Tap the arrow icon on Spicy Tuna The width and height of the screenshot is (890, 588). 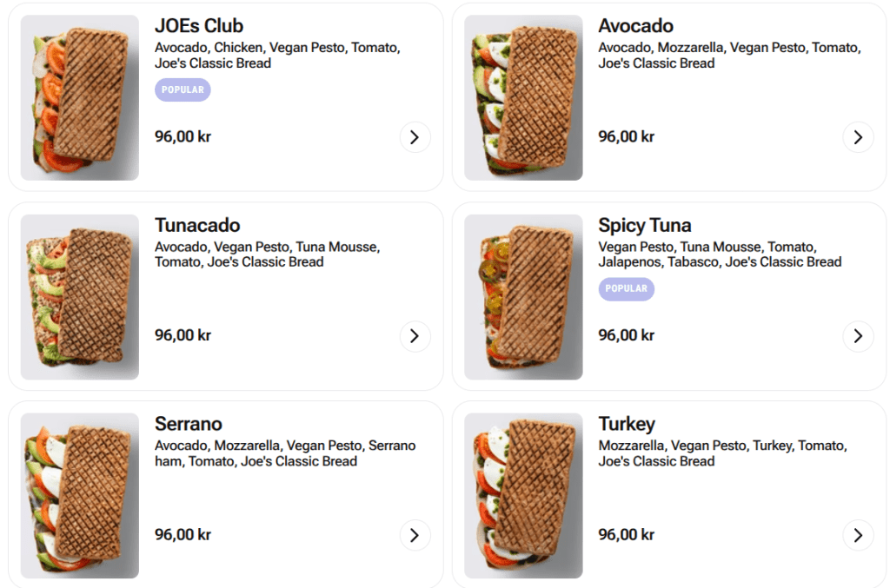(x=858, y=336)
